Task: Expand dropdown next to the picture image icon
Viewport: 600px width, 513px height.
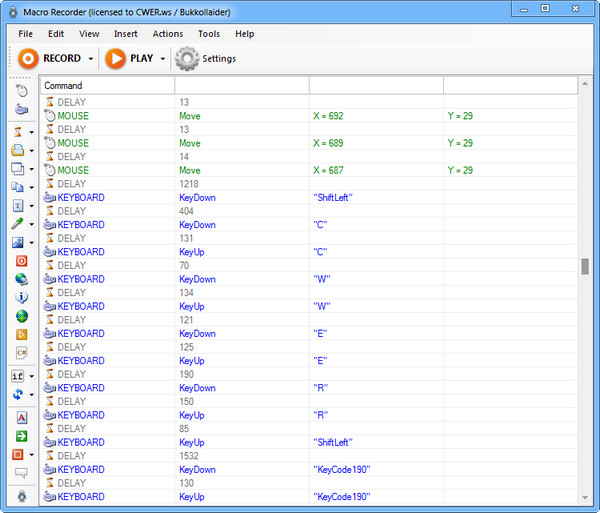Action: click(32, 243)
